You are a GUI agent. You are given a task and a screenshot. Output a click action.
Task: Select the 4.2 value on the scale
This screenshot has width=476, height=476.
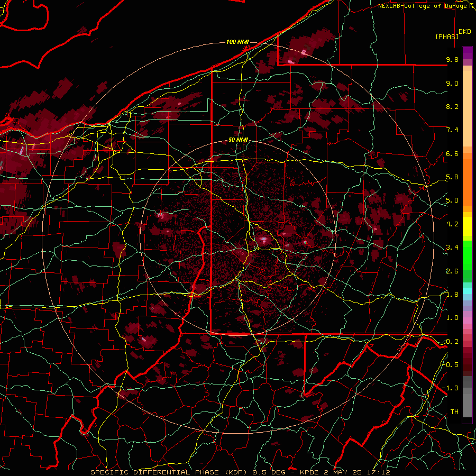tap(452, 224)
